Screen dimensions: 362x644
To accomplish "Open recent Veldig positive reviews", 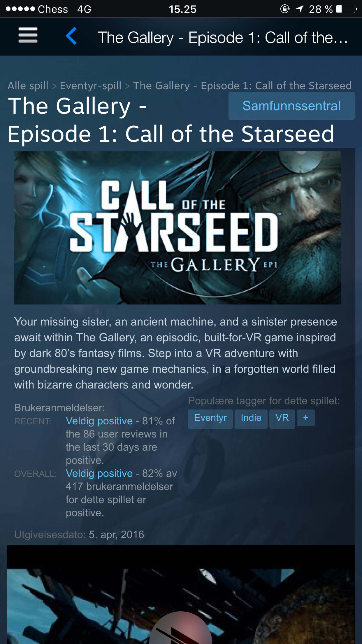I will [x=99, y=421].
